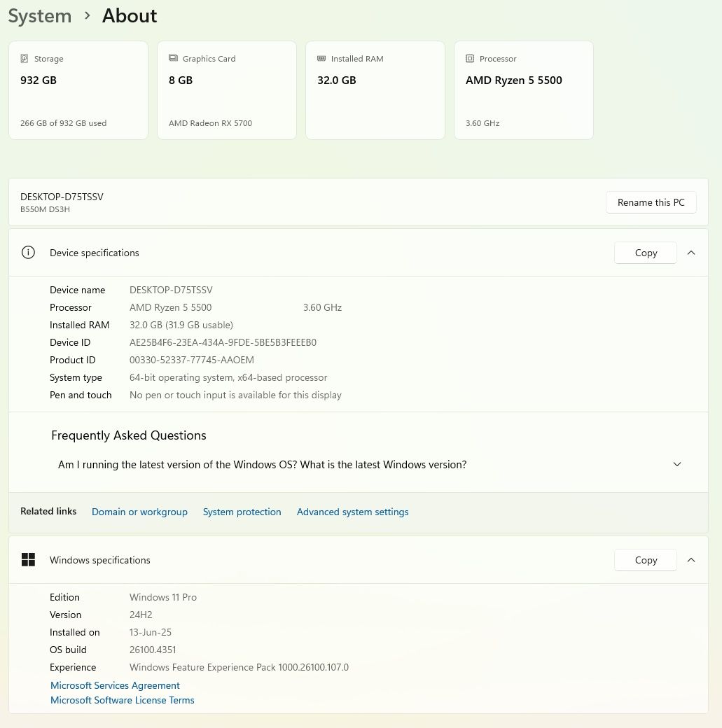Click the Windows Feature Experience Pack text
Image resolution: width=722 pixels, height=728 pixels.
click(x=239, y=667)
